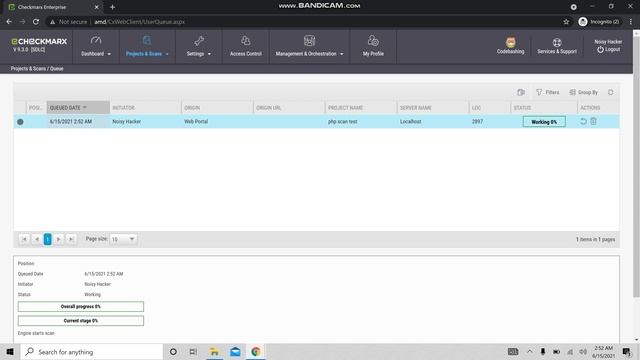640x360 pixels.
Task: Click the Windows taskbar search box
Action: click(x=91, y=351)
